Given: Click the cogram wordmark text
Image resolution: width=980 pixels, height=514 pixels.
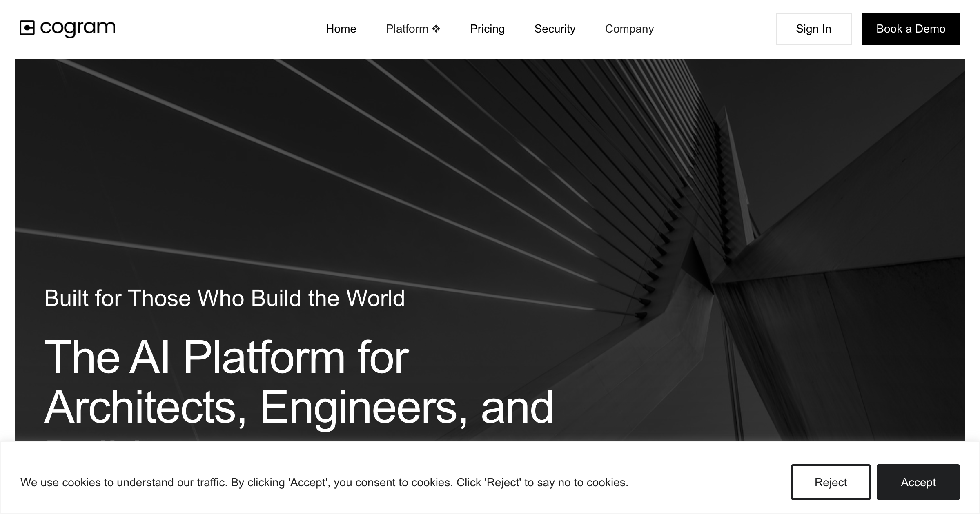Looking at the screenshot, I should pyautogui.click(x=78, y=29).
